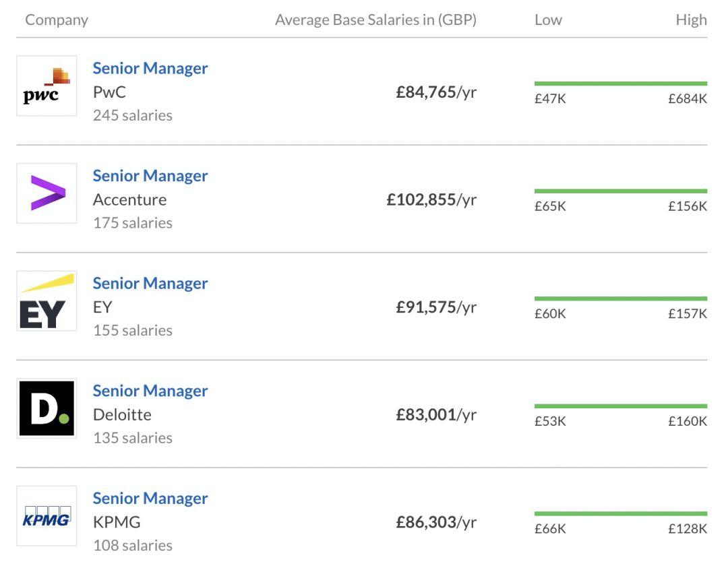Click the High column header
Screen dimensions: 728x568
[x=691, y=20]
